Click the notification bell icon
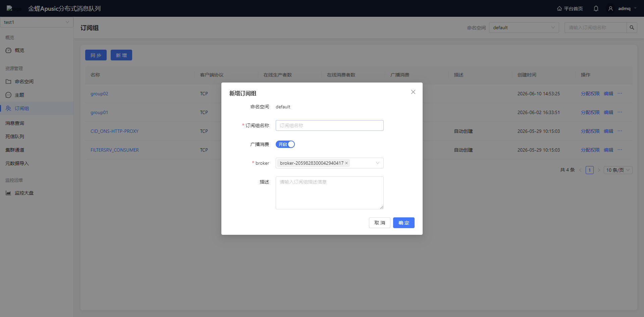The height and width of the screenshot is (317, 644). [x=596, y=8]
